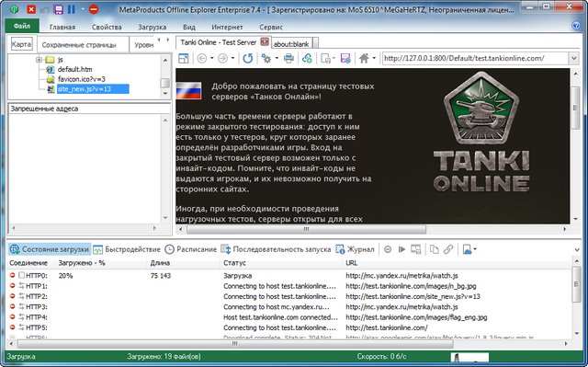This screenshot has width=588, height=367.
Task: Click the red X delete icon in quick access toolbar
Action: 31,9
